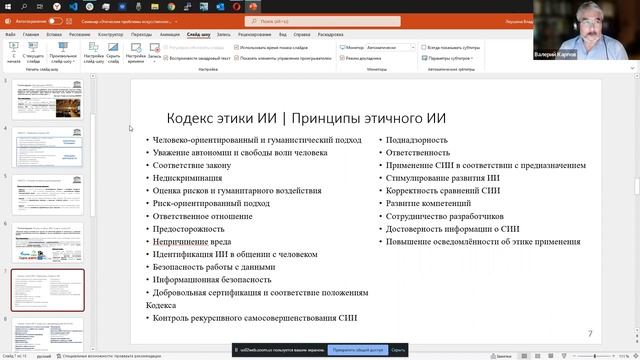Screen dimensions: 640x360
Task: Open the Раскадровка tab
Action: [x=331, y=35]
